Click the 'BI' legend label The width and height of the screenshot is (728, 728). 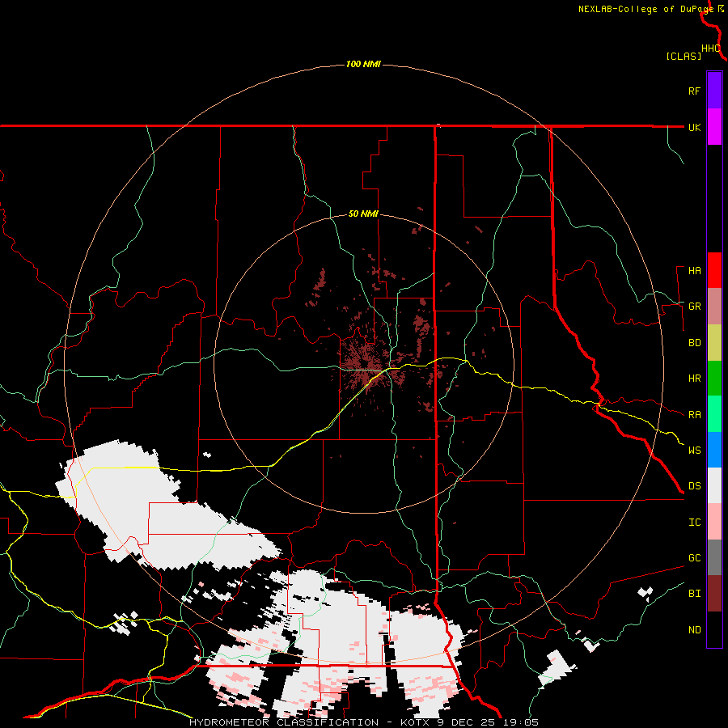pyautogui.click(x=694, y=594)
